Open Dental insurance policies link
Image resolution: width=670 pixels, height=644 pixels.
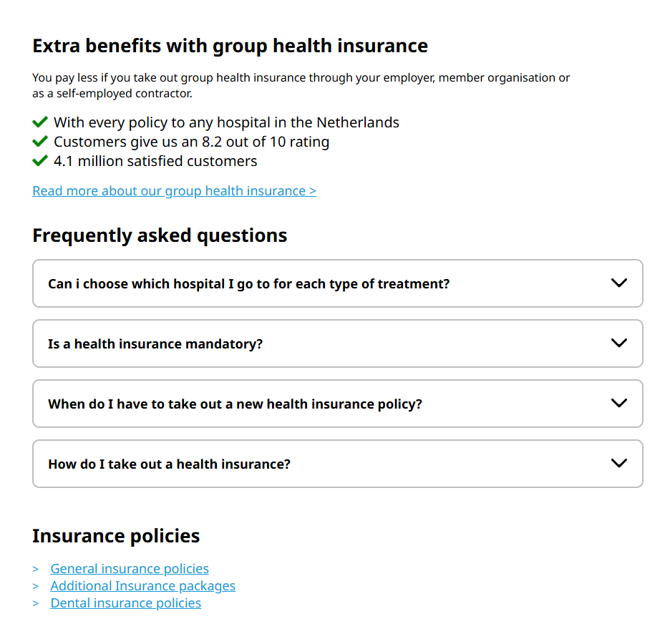(x=126, y=603)
